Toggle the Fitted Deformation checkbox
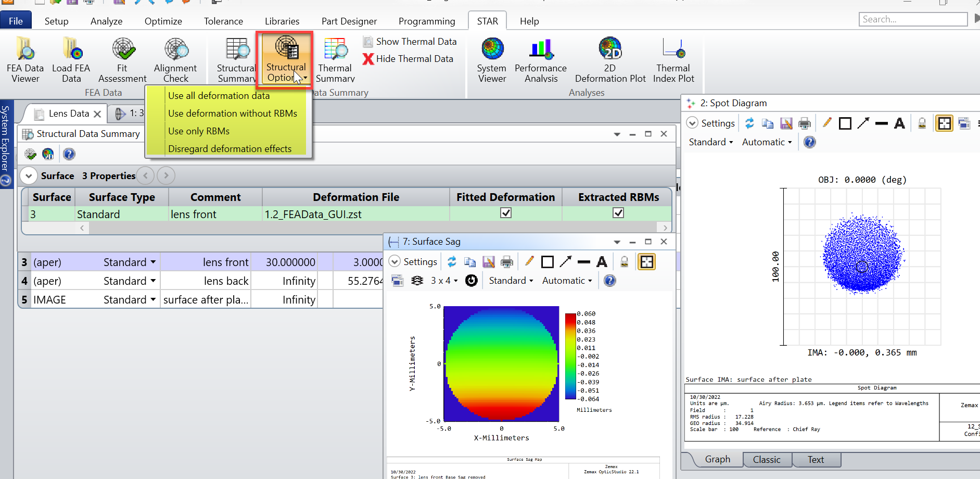The width and height of the screenshot is (980, 479). point(506,213)
